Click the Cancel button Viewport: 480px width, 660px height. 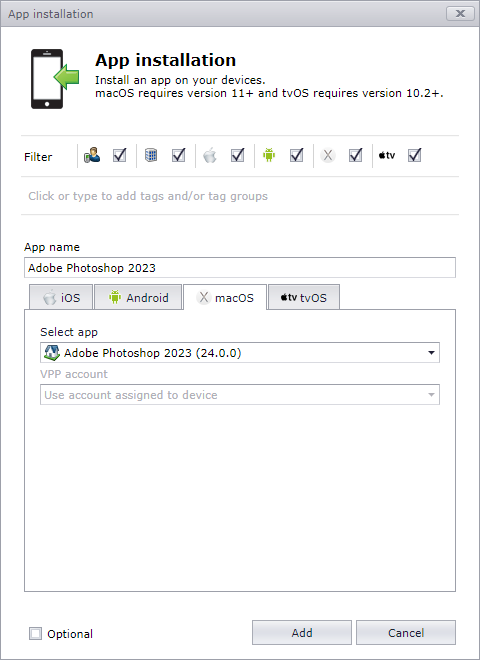[x=406, y=632]
